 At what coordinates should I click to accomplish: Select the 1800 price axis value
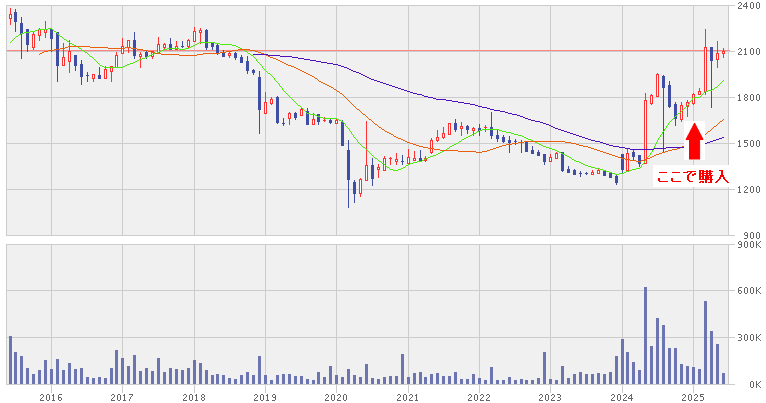pos(748,98)
